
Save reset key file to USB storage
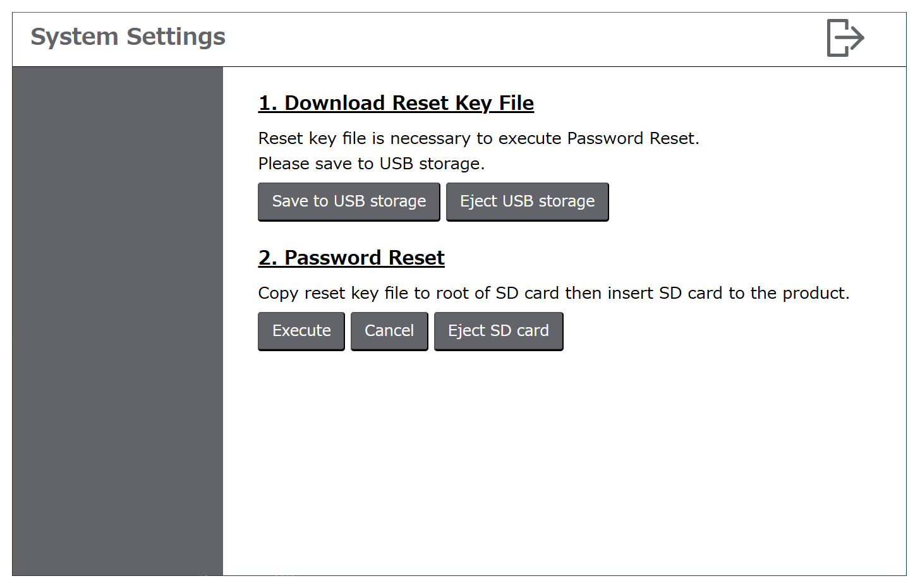pyautogui.click(x=349, y=202)
